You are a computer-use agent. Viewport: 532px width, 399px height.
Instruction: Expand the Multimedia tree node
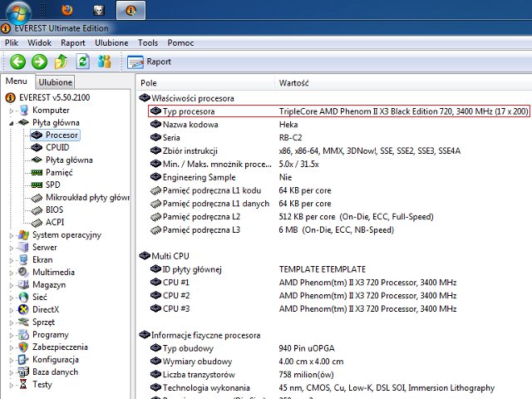12,273
